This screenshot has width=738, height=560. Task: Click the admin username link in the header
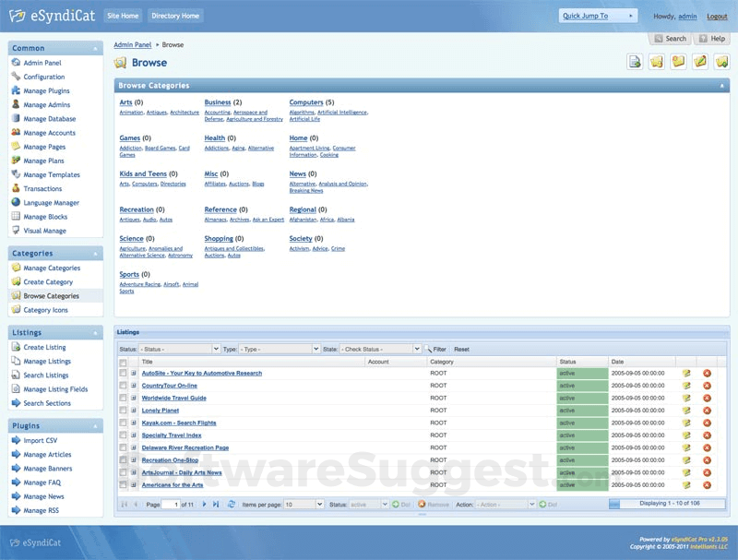686,16
